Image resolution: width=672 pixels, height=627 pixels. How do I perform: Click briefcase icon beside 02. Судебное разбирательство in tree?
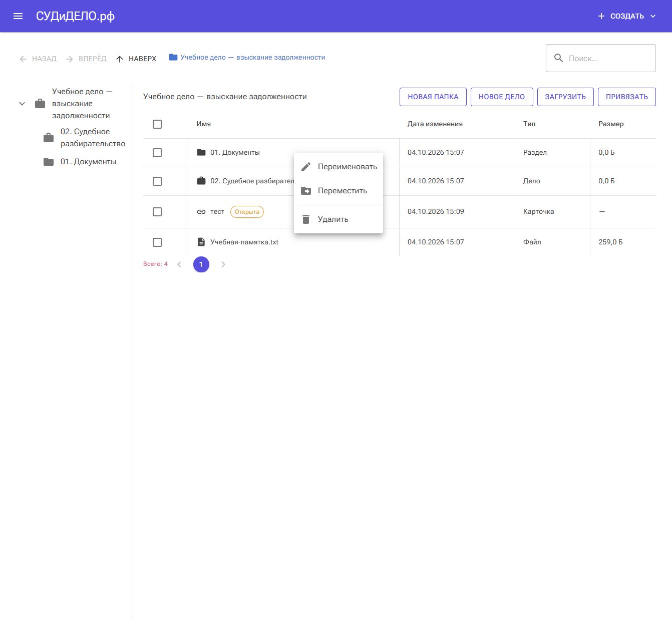pos(49,138)
